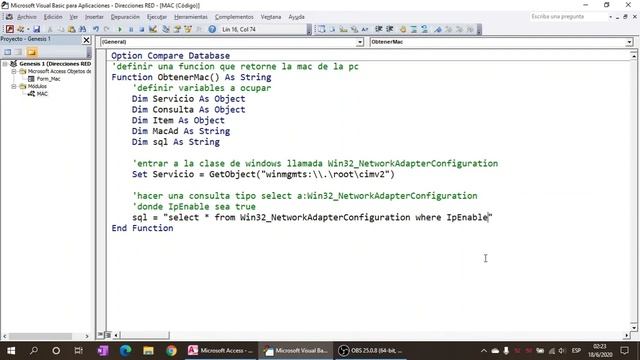The height and width of the screenshot is (360, 640).
Task: Undo the last action
Action: (96, 29)
